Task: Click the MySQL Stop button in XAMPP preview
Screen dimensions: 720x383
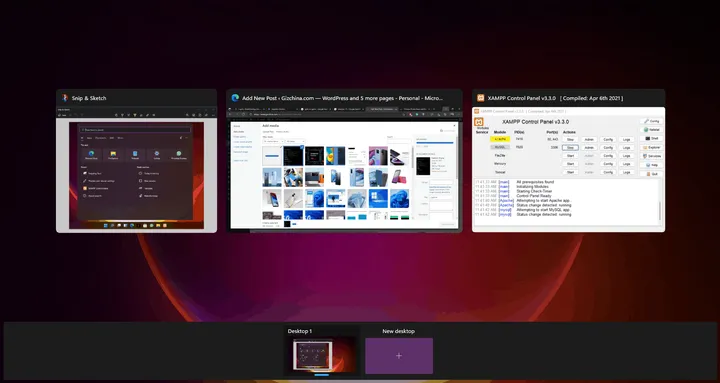Action: pyautogui.click(x=570, y=148)
